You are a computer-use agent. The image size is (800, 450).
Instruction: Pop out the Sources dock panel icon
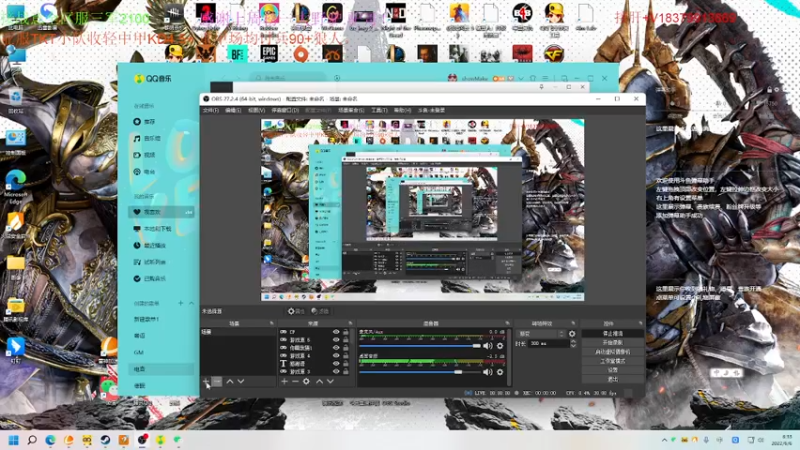350,323
